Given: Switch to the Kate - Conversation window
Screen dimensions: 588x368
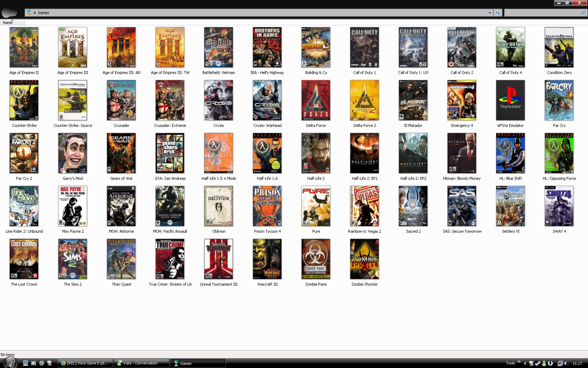Looking at the screenshot, I should (x=141, y=363).
